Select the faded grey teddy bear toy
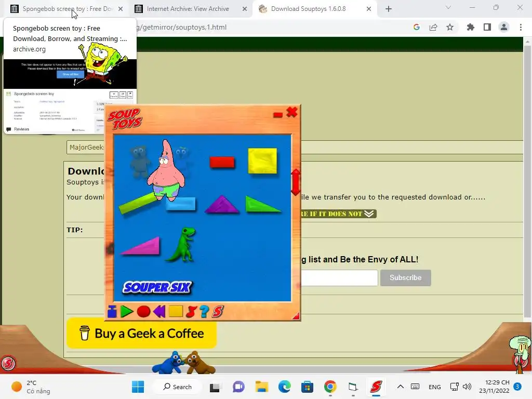532x399 pixels. click(139, 162)
